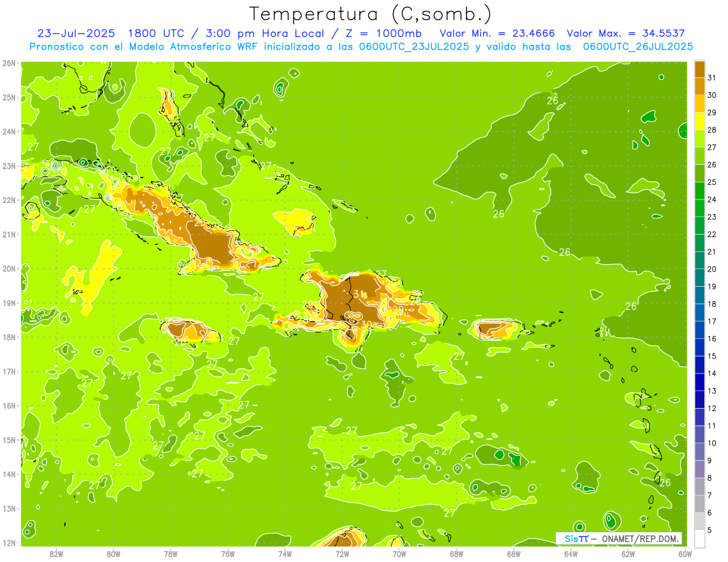Click the 'SisTT - ONAMET/REP.DOM.' credit label
This screenshot has height=562, width=728.
click(x=619, y=538)
